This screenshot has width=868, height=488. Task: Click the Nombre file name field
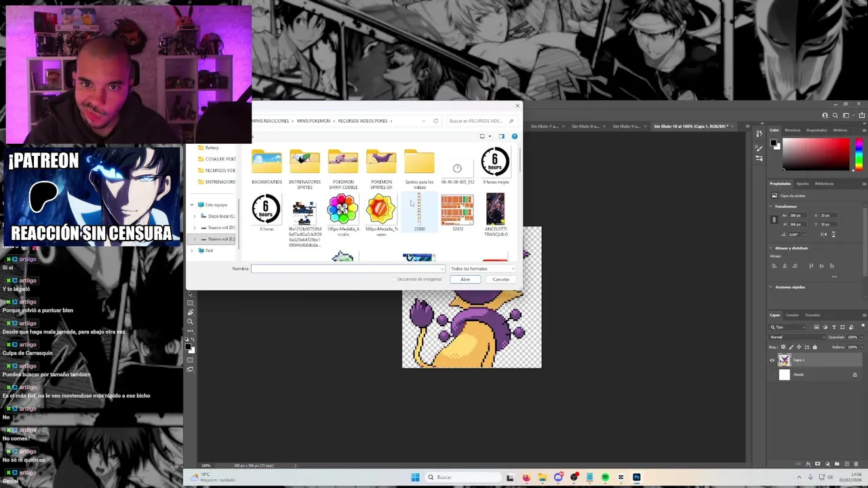[x=347, y=268]
